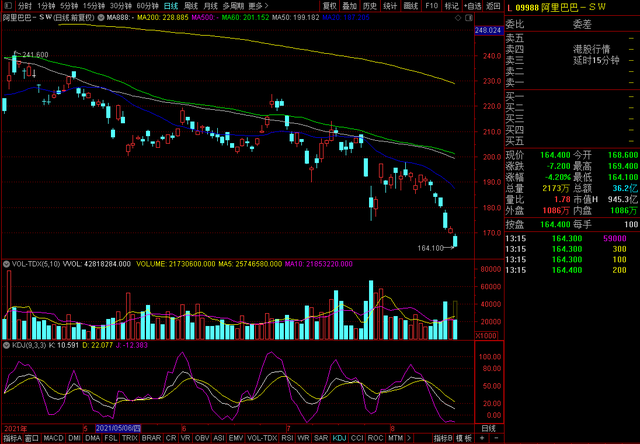Click the 2021/05/06 date marker on timeline
The height and width of the screenshot is (444, 640).
pos(118,428)
